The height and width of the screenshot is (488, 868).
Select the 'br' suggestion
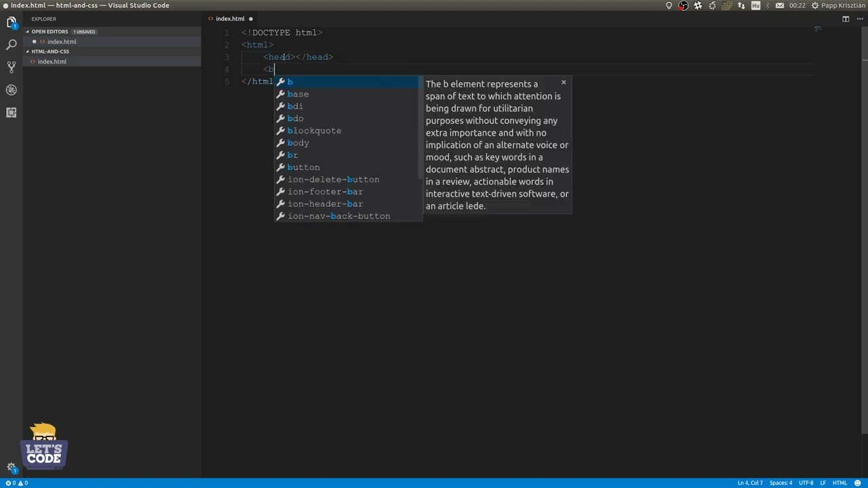[348, 155]
